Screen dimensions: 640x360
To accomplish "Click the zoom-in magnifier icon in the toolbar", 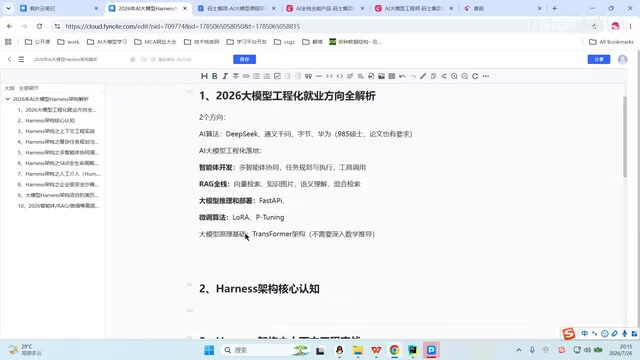I will click(x=454, y=76).
